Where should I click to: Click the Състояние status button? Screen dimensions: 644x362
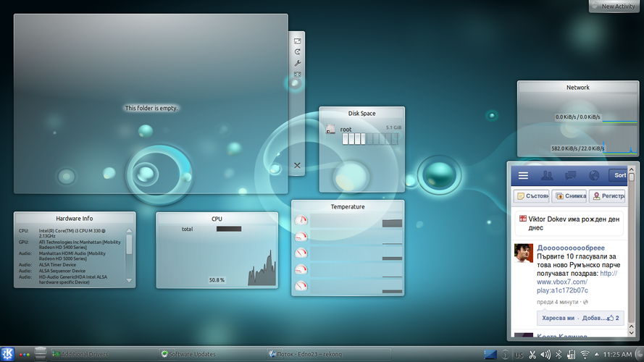click(532, 196)
